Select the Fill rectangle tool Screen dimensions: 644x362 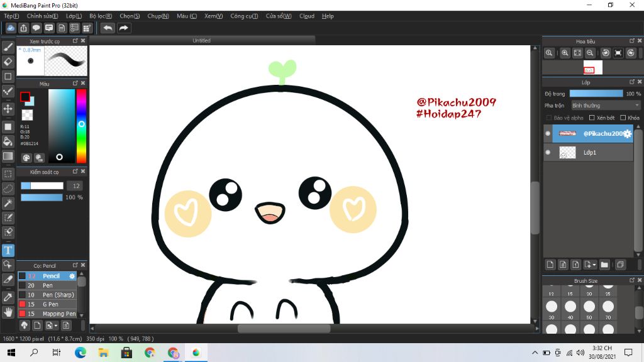[8, 126]
